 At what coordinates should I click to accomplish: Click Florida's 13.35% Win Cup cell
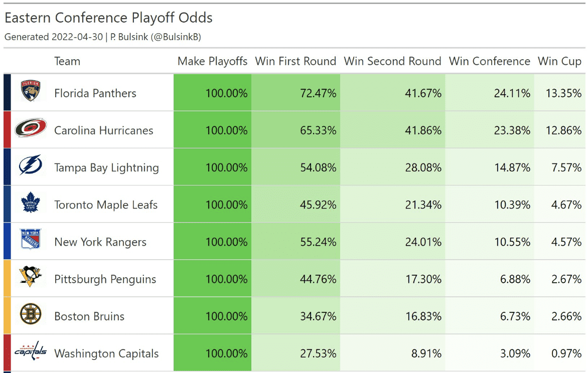[x=563, y=93]
